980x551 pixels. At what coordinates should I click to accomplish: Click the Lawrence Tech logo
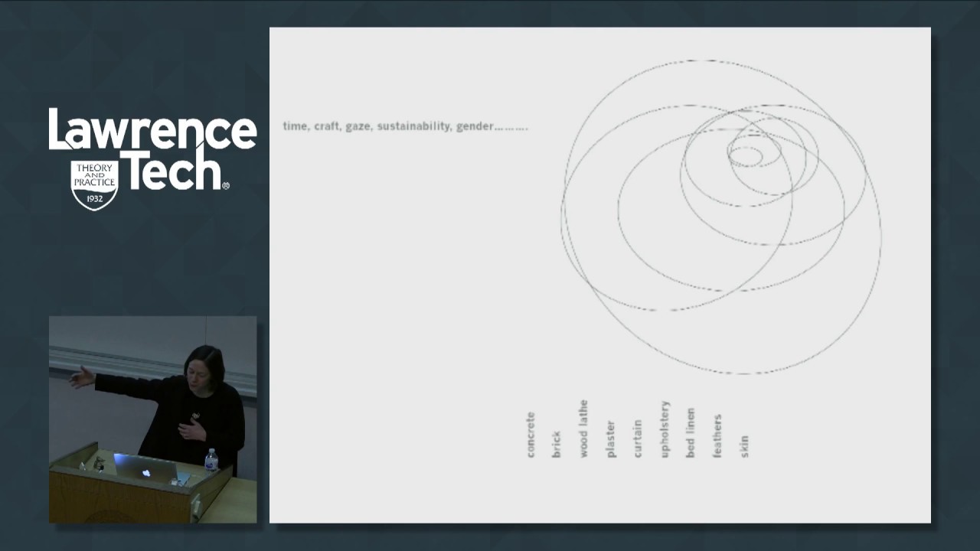pyautogui.click(x=152, y=158)
